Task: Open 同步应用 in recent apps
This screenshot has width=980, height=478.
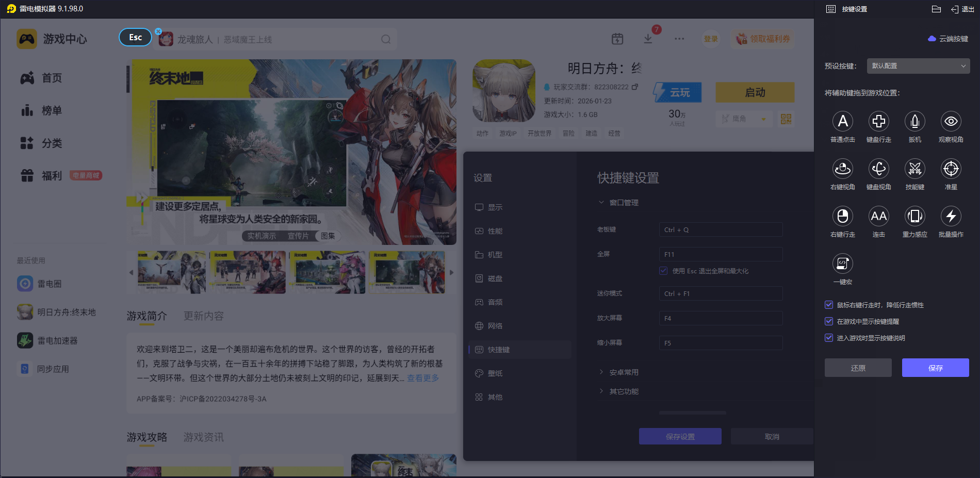Action: pyautogui.click(x=43, y=369)
